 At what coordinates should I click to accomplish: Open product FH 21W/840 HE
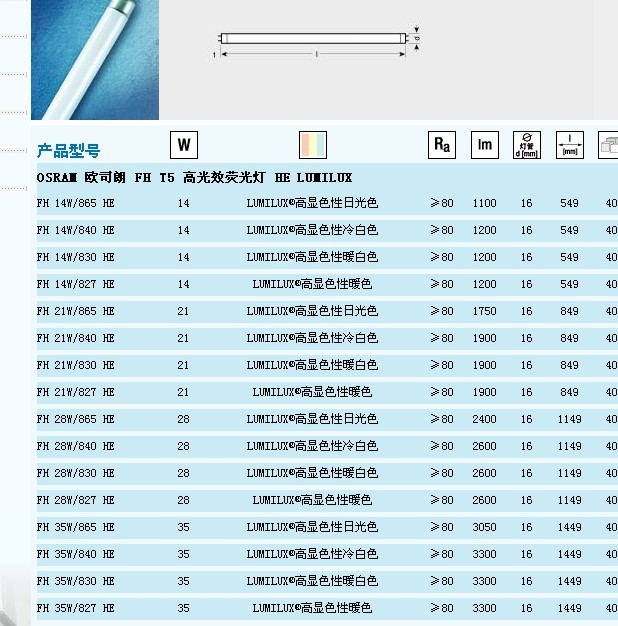click(76, 338)
